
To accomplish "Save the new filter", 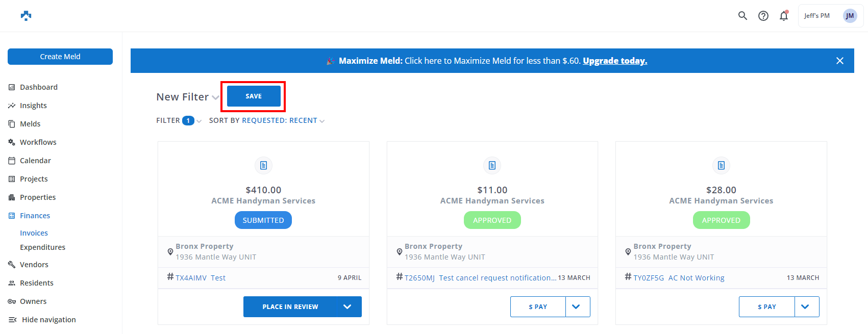I will [x=254, y=96].
